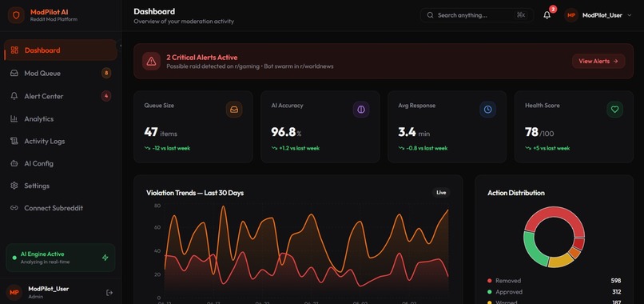Click the AI Engine Active status card
Screen dimensions: 644x304
(61, 258)
